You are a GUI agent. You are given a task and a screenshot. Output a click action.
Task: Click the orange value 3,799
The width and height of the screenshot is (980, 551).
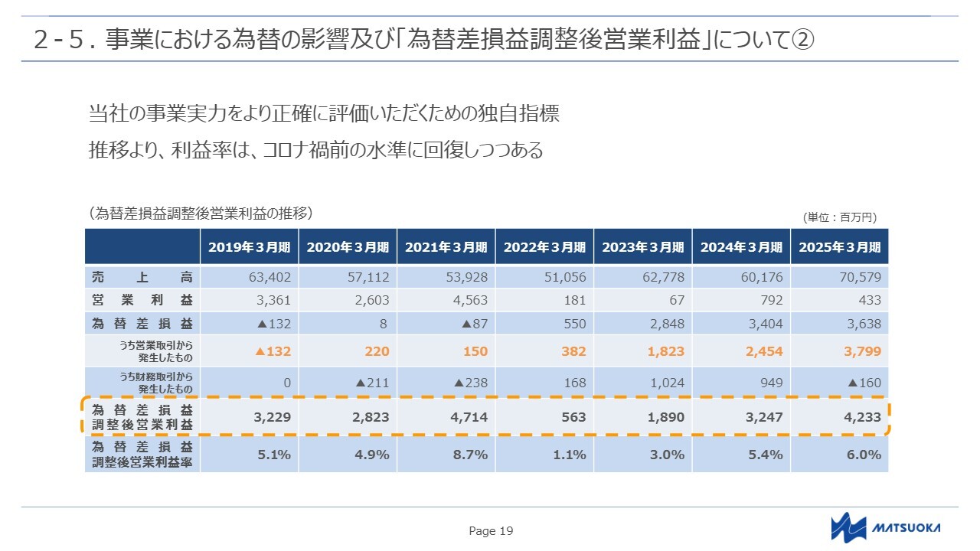862,351
